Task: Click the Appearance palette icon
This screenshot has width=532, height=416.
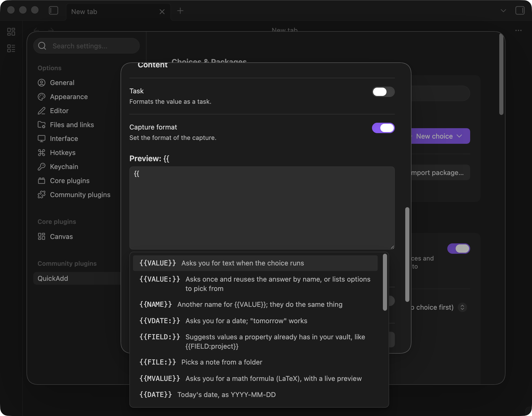Action: coord(42,97)
